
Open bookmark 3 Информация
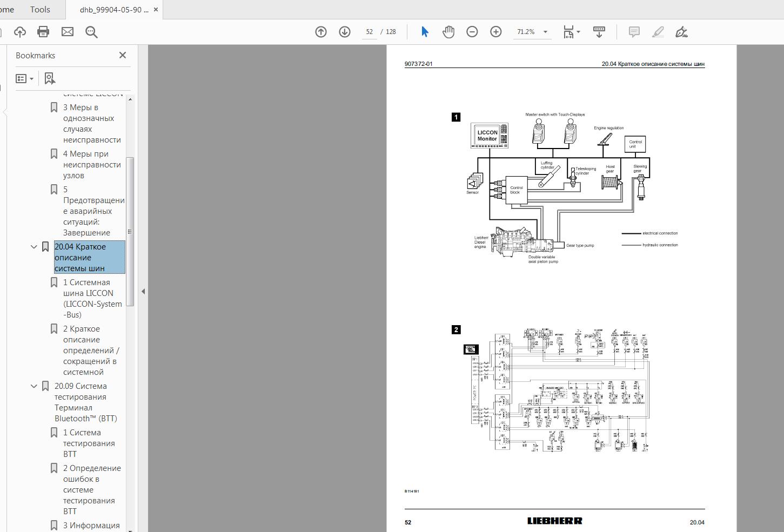[91, 526]
